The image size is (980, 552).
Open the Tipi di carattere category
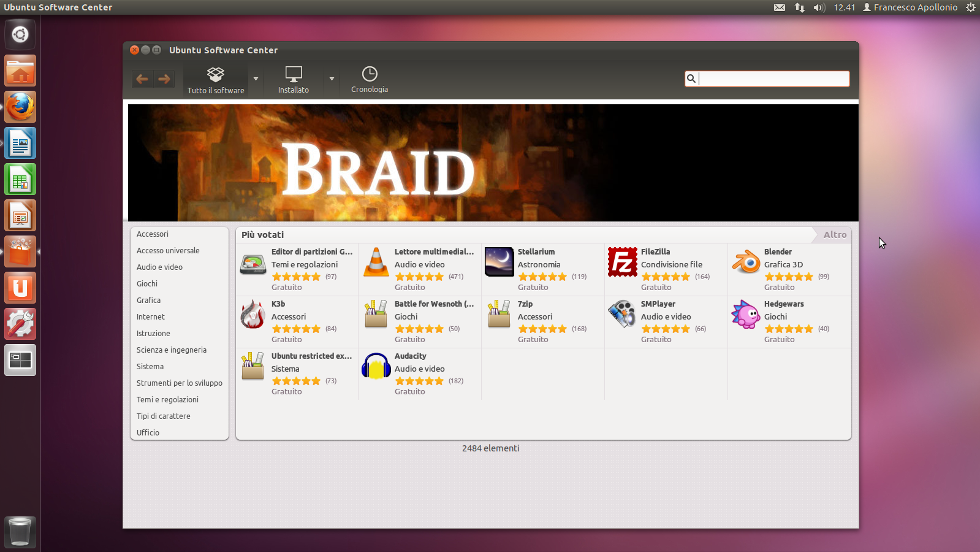click(x=163, y=416)
